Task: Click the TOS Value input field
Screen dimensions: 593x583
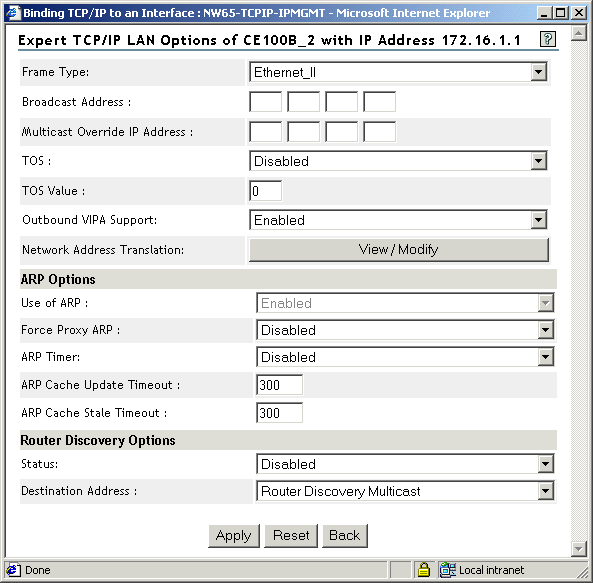Action: pos(265,191)
